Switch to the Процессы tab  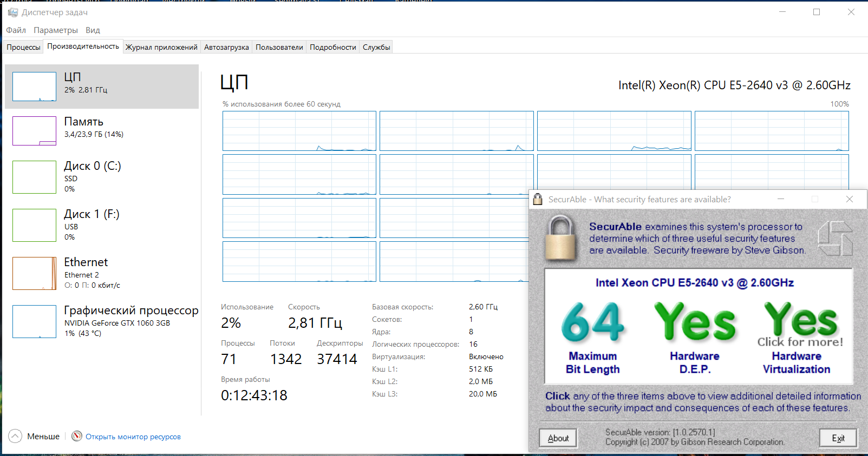click(x=23, y=47)
